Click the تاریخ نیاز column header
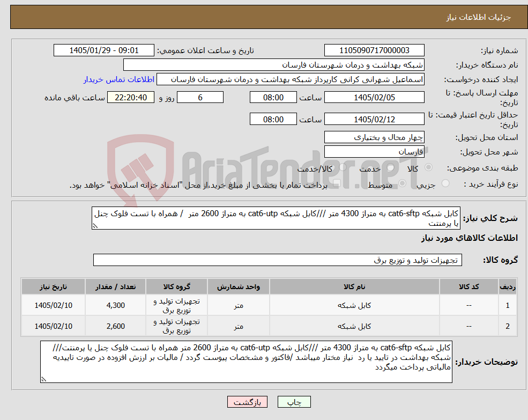 click(x=53, y=286)
